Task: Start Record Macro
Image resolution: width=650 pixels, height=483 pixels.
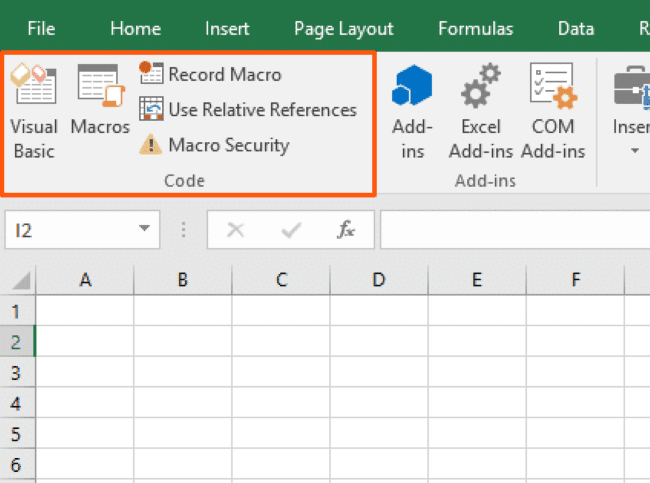Action: tap(210, 74)
